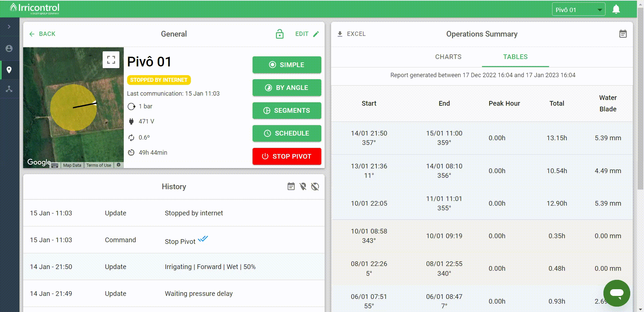The image size is (644, 312).
Task: Select the table row starting 08/01 22:26
Action: coord(482,268)
